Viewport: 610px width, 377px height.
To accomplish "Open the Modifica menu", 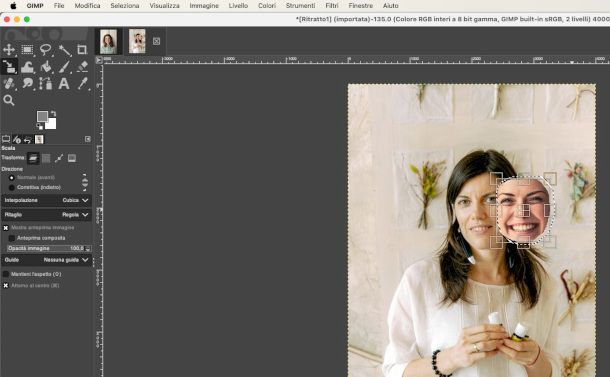I will [x=87, y=6].
